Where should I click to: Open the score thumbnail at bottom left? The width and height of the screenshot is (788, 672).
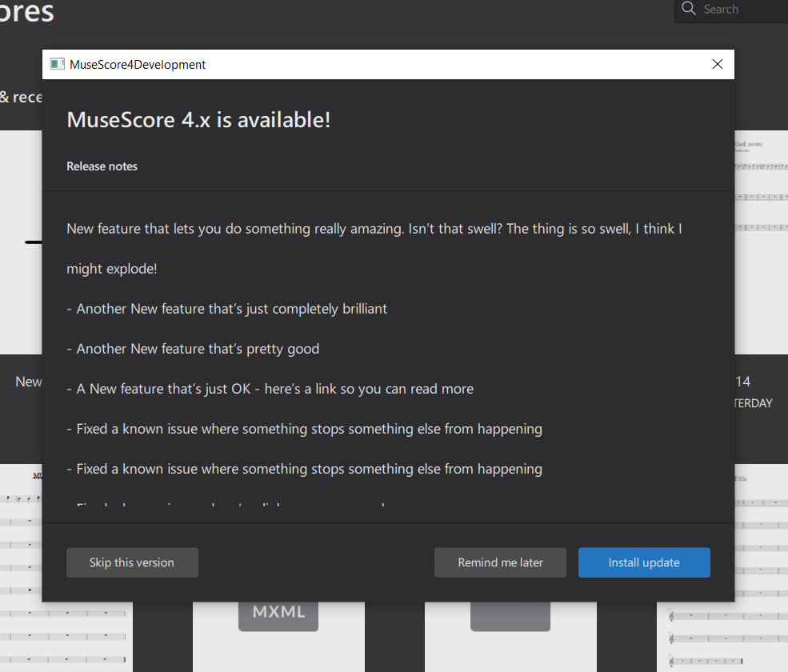tap(66, 568)
